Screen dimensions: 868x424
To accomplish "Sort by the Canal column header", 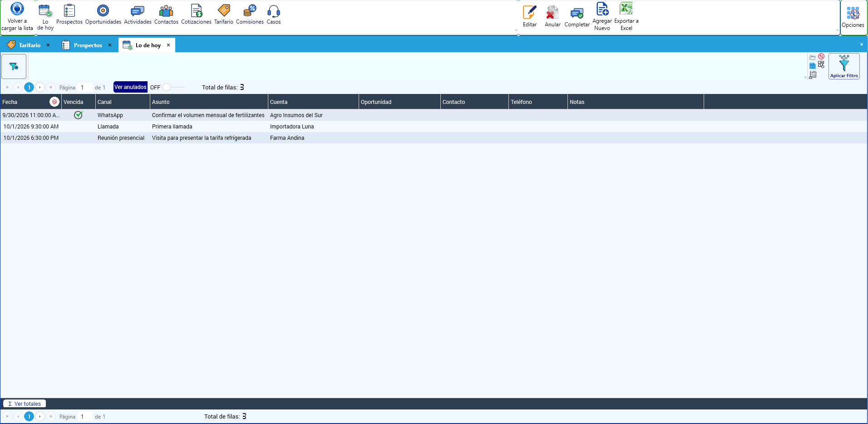I will (x=123, y=102).
